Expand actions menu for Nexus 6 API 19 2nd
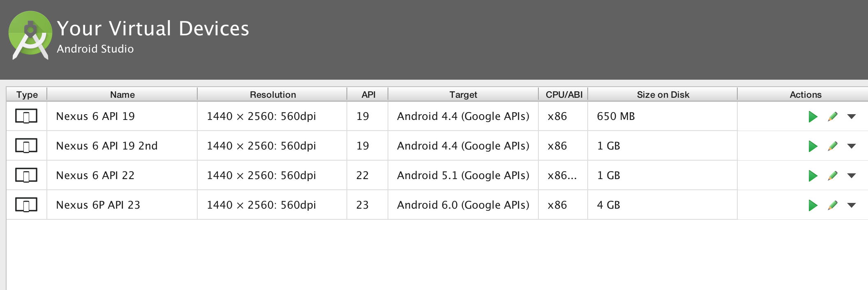The height and width of the screenshot is (290, 868). (x=852, y=146)
